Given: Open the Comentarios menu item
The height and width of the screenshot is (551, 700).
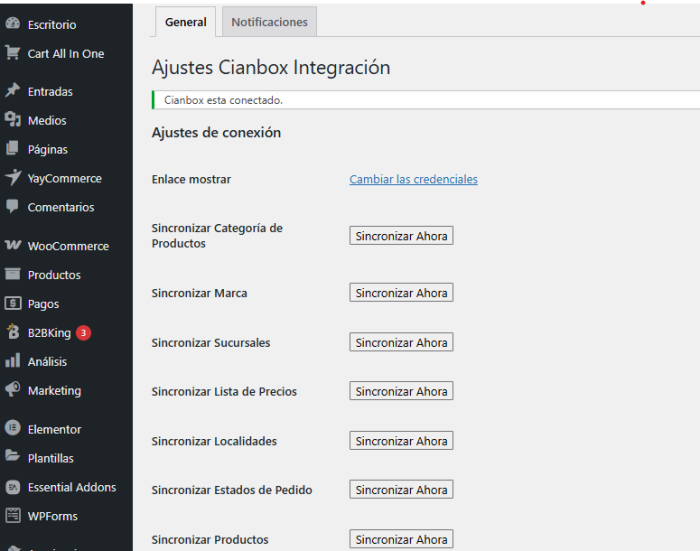Looking at the screenshot, I should click(61, 207).
